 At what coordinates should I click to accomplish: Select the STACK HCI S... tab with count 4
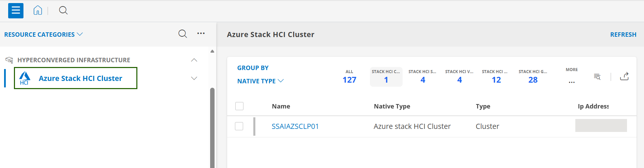(x=423, y=77)
